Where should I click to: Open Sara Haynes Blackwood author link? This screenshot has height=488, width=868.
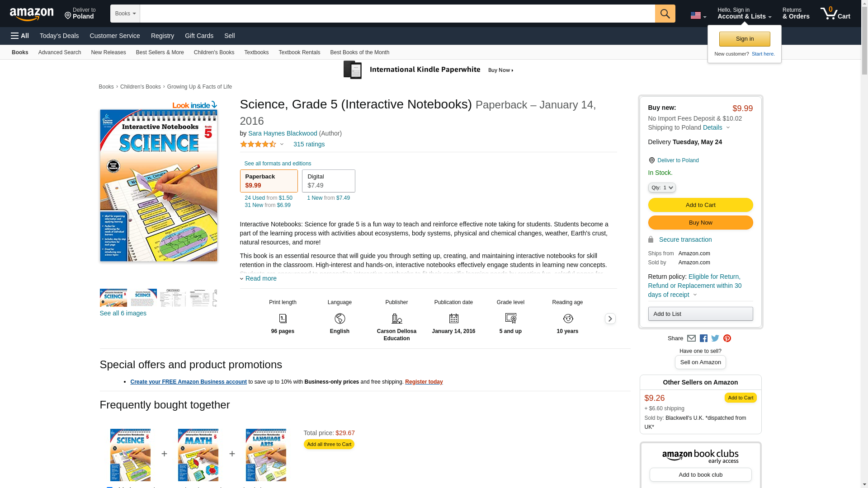point(283,133)
